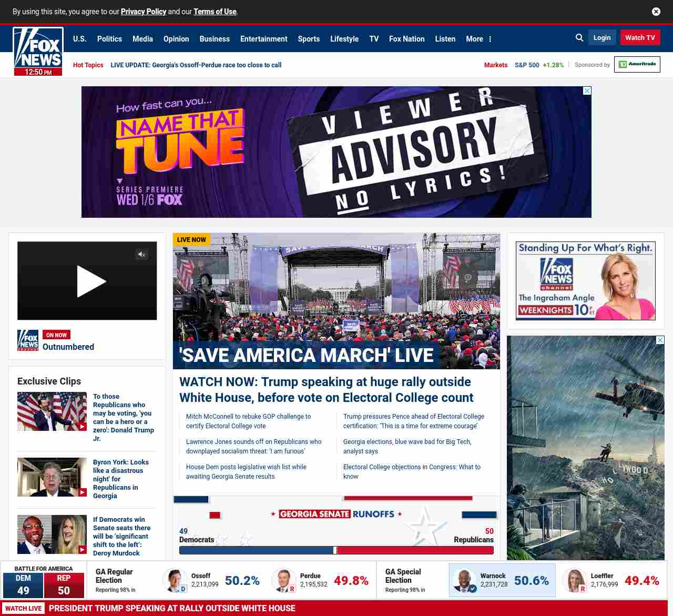
Task: Unmute the video player sound
Action: [x=141, y=255]
